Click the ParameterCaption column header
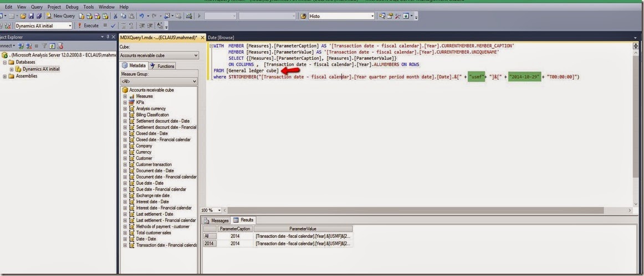Image resolution: width=644 pixels, height=276 pixels. coord(235,229)
